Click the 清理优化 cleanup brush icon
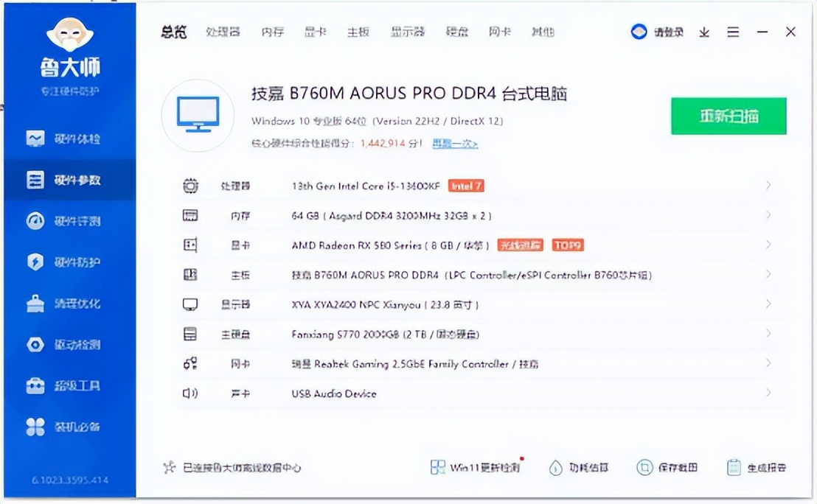The image size is (817, 504). pos(69,303)
